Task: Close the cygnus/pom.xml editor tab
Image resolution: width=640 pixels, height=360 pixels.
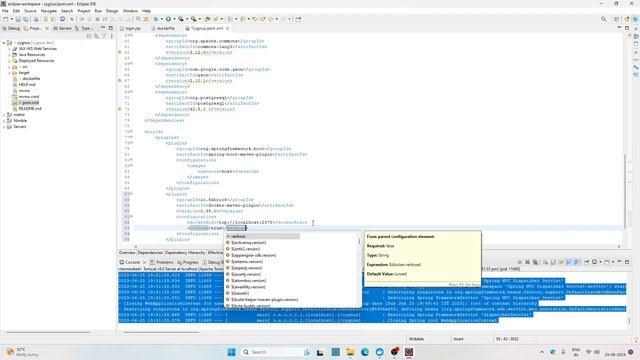Action: [x=227, y=29]
